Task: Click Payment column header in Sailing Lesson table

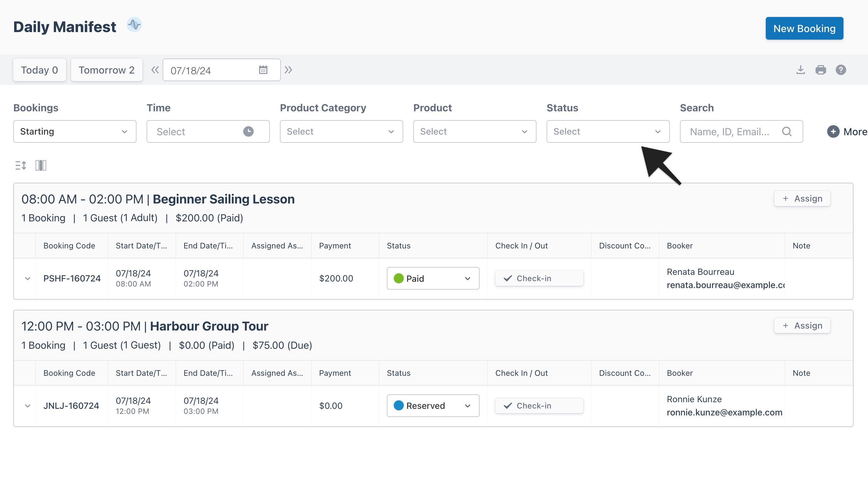Action: click(x=335, y=246)
